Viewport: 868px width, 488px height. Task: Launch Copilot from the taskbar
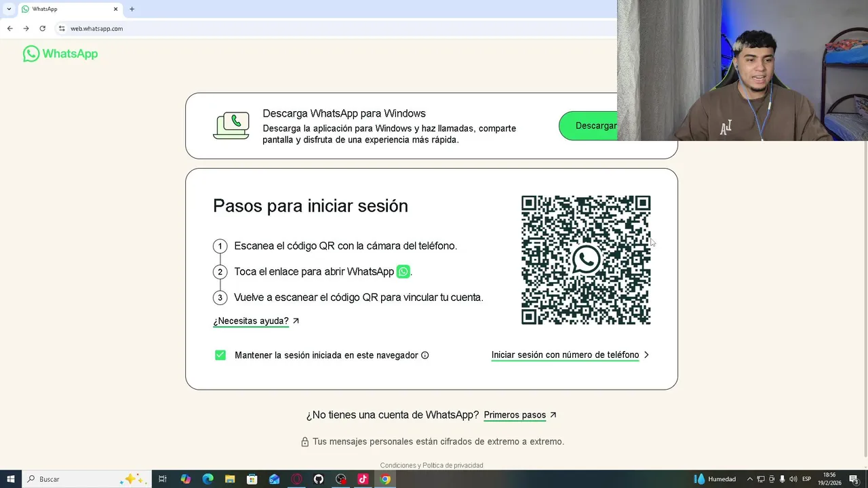click(x=186, y=479)
